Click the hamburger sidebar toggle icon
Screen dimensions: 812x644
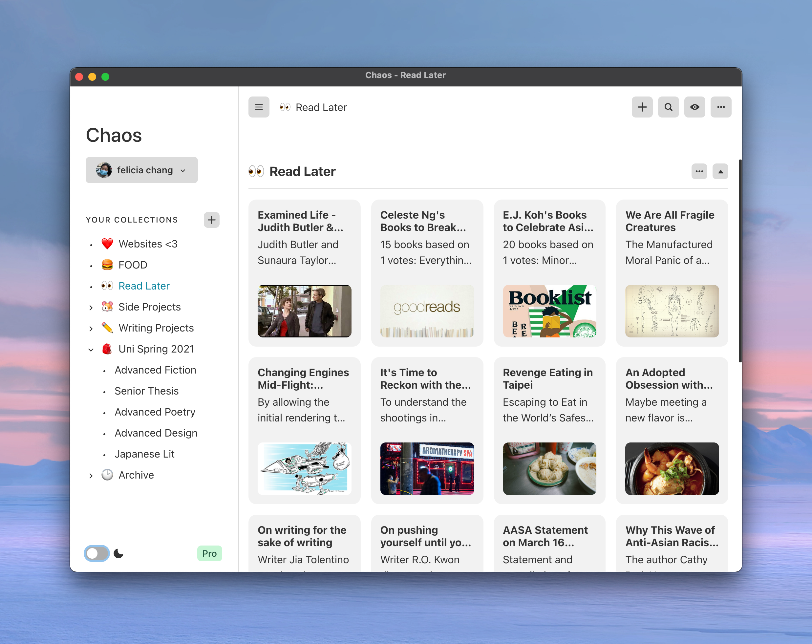(x=259, y=107)
